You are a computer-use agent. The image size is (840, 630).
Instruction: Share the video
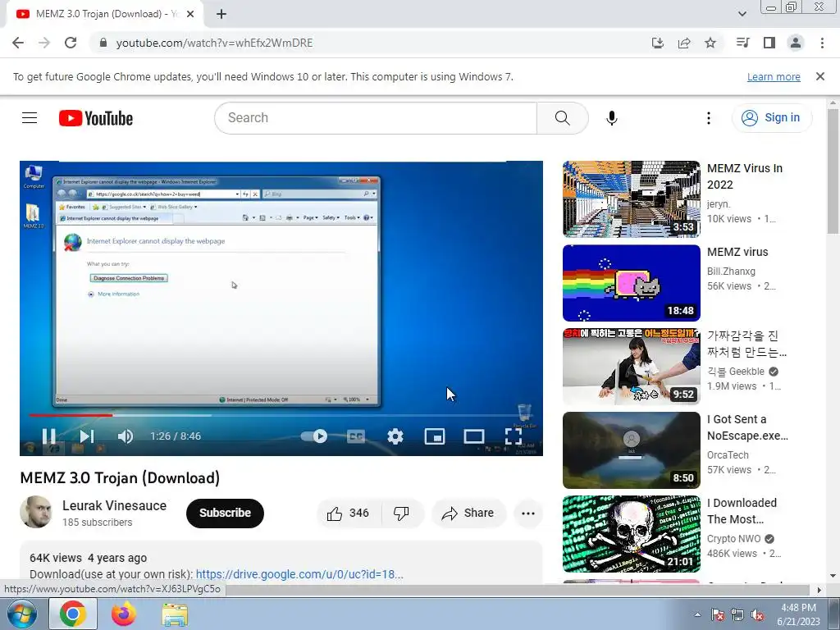468,514
